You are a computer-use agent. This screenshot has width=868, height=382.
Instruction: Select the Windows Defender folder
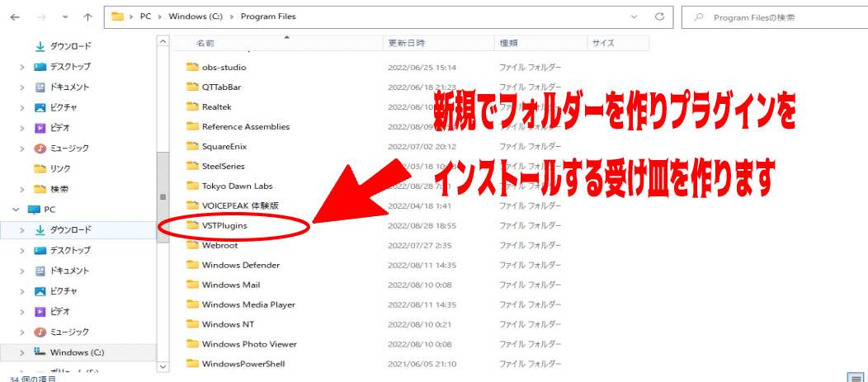click(241, 265)
